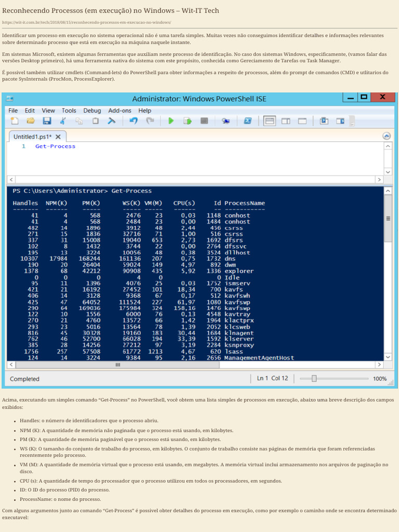Run the script with the green play icon
Viewport: 399px width, 532px height.
[x=171, y=121]
